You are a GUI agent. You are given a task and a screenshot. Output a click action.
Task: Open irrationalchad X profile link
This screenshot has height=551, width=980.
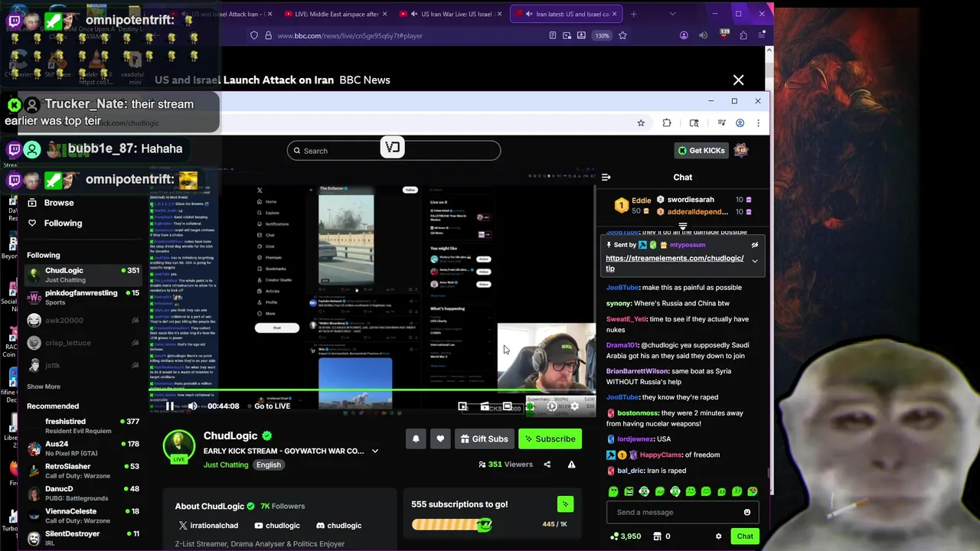[x=208, y=526]
